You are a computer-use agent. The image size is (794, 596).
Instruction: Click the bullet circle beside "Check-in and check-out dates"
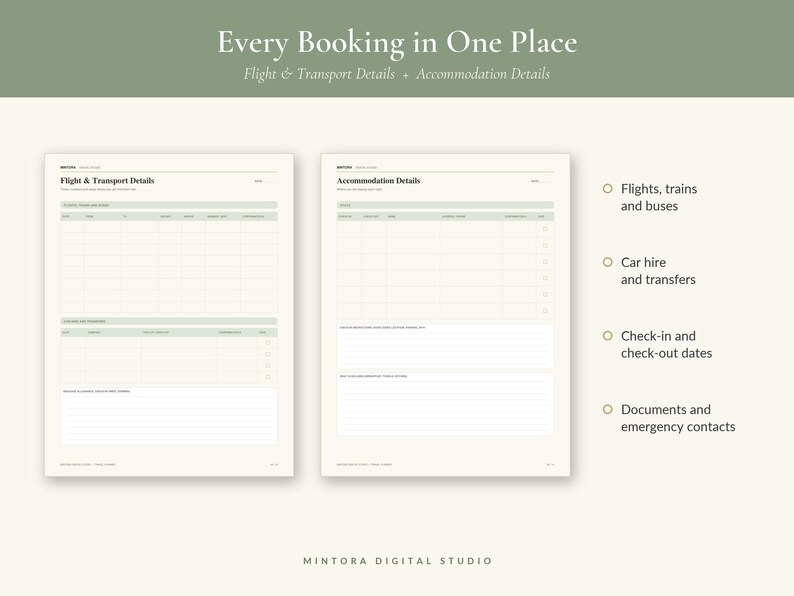click(x=608, y=335)
